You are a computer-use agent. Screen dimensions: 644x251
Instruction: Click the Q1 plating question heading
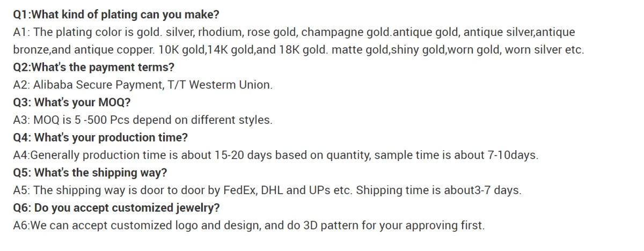point(115,14)
